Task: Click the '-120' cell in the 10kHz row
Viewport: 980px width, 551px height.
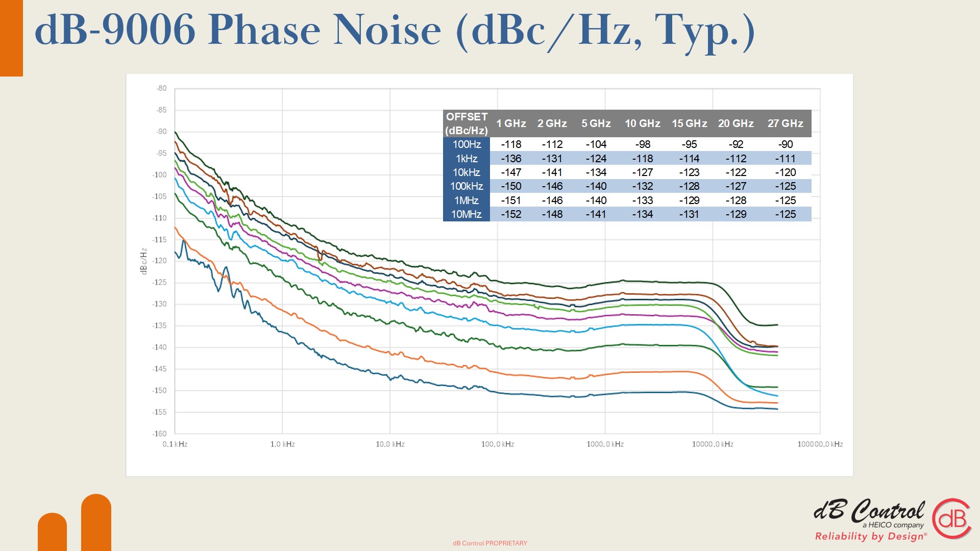Action: click(x=786, y=172)
